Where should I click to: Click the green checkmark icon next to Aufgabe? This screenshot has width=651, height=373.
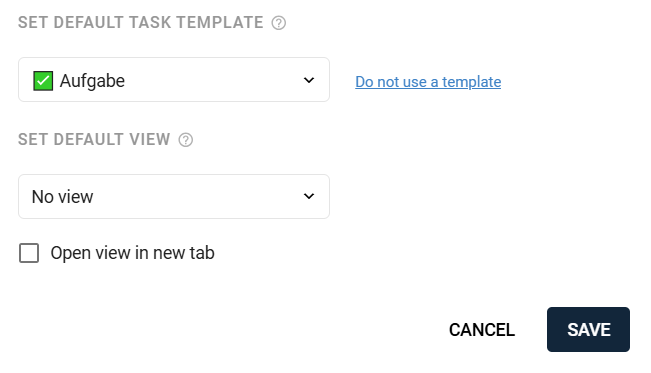click(43, 81)
